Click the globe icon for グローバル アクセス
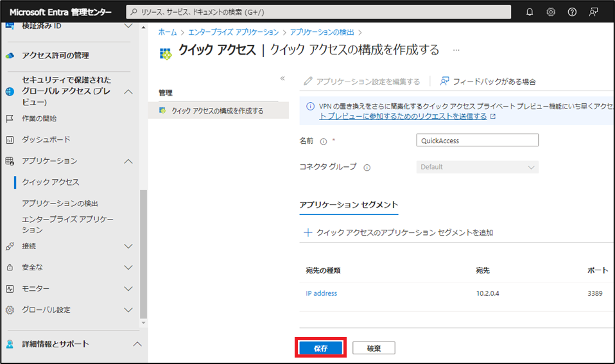Image resolution: width=615 pixels, height=364 pixels. 10,91
